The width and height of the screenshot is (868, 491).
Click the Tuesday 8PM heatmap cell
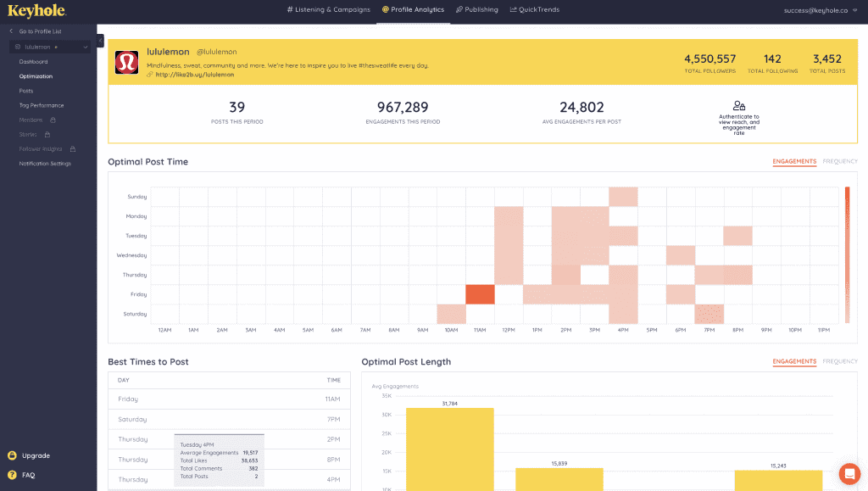point(738,236)
